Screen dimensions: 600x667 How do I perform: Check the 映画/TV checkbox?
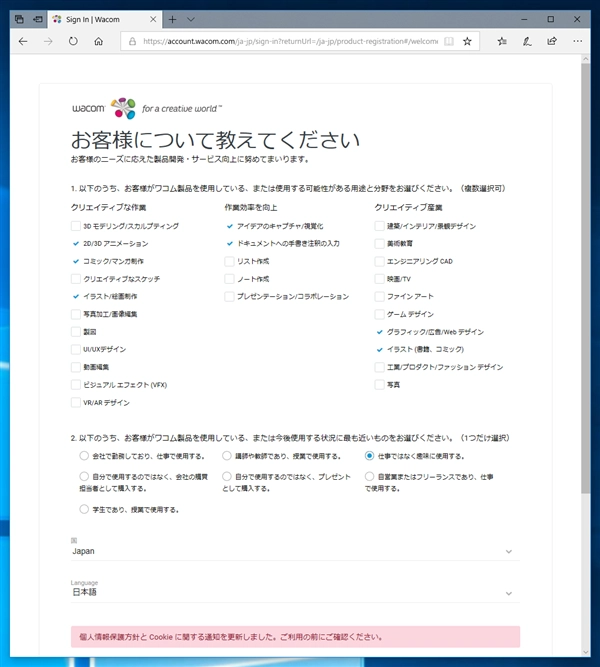click(x=380, y=279)
